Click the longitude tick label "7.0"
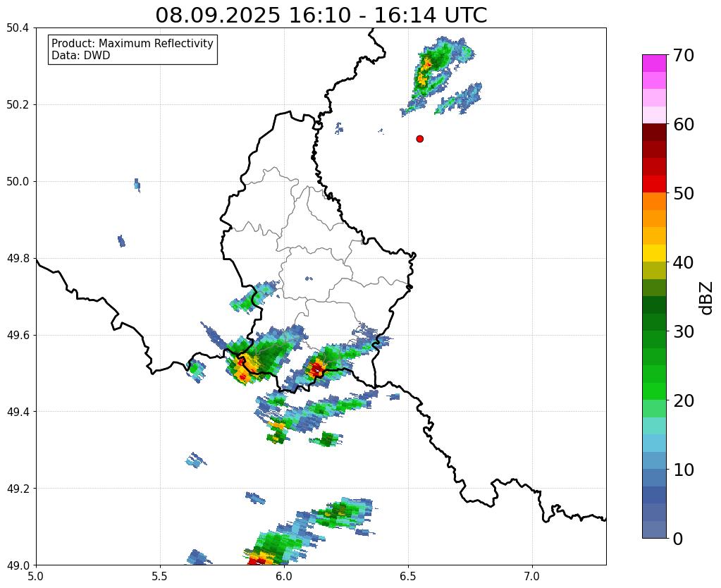 tap(533, 576)
